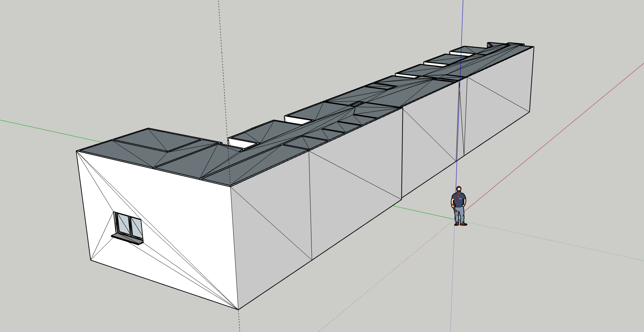Click the top-left corner of front wall

point(77,151)
